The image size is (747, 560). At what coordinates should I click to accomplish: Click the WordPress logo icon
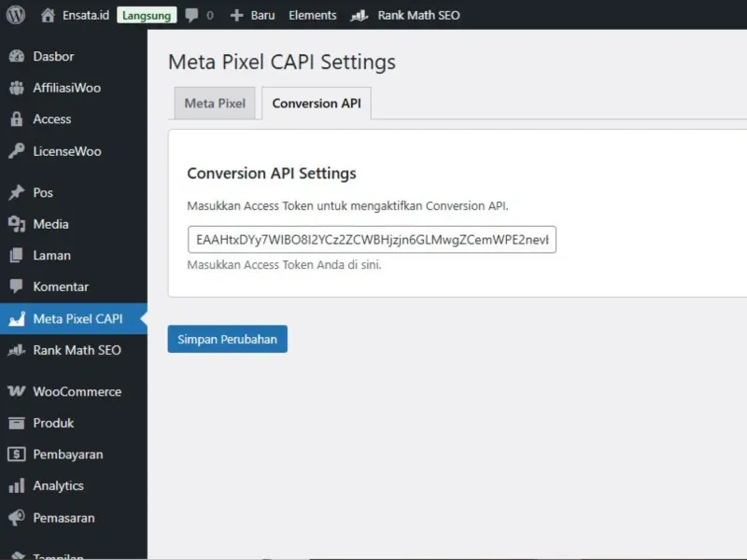pyautogui.click(x=16, y=15)
